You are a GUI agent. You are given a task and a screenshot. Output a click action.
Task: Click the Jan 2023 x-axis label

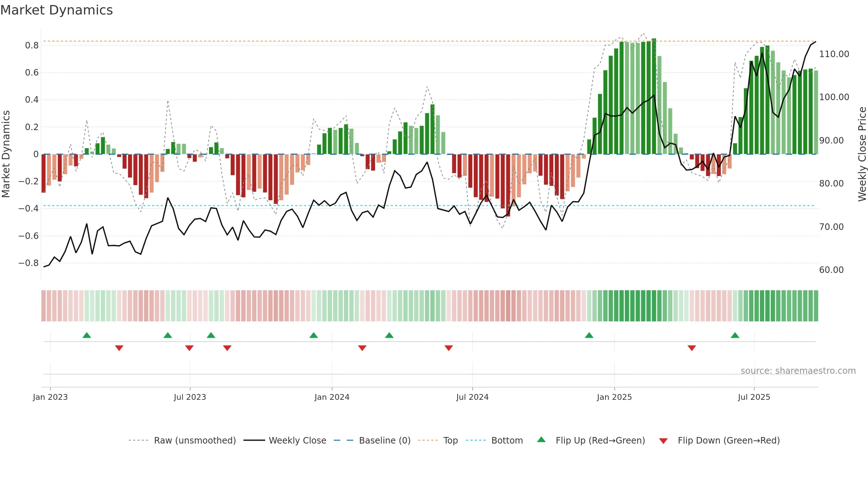(50, 397)
